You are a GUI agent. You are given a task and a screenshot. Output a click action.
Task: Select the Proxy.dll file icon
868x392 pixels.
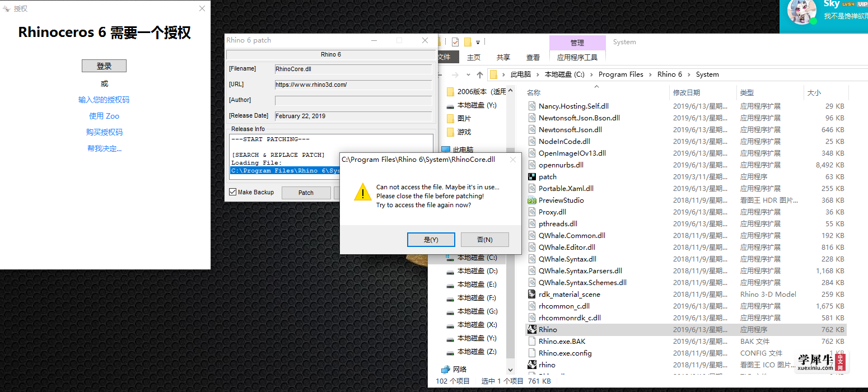[x=532, y=212]
